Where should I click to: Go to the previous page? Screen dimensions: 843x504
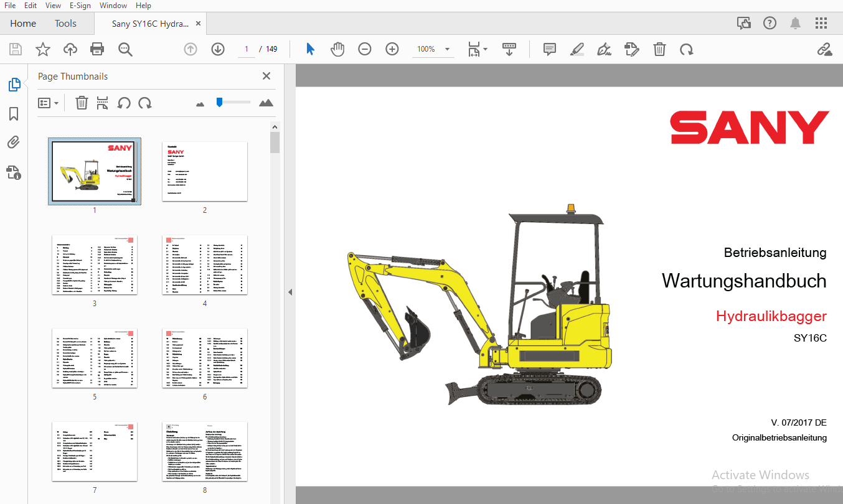[x=191, y=49]
